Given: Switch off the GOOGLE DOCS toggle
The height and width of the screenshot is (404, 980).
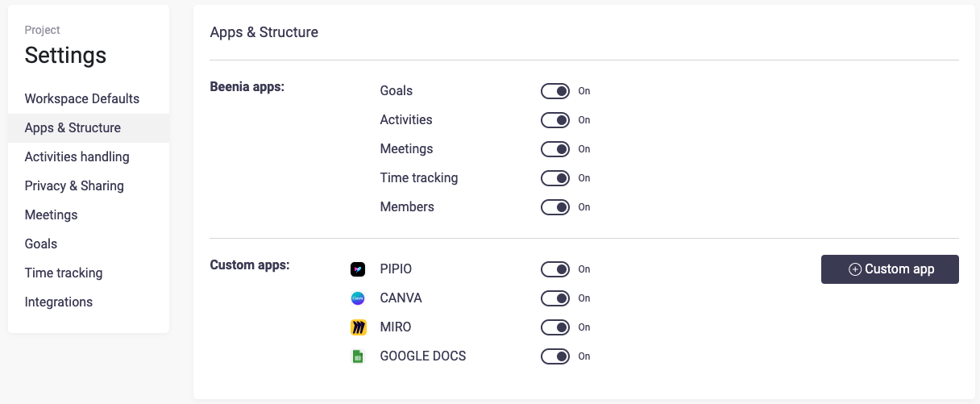Looking at the screenshot, I should coord(555,356).
